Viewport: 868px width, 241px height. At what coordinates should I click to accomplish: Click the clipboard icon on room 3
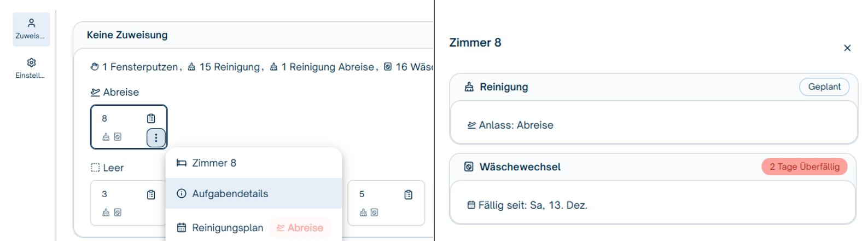tap(151, 194)
